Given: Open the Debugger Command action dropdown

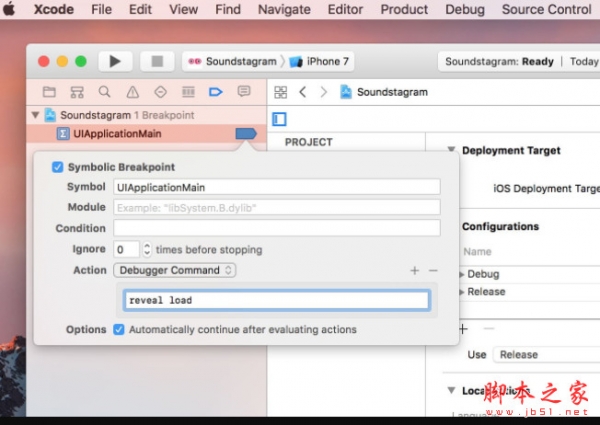Looking at the screenshot, I should [x=175, y=270].
